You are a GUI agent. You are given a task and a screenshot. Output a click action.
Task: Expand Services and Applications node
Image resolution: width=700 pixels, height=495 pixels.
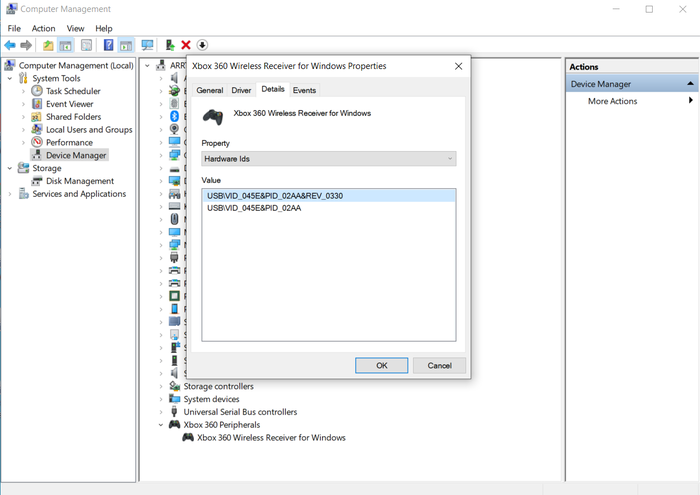click(10, 194)
